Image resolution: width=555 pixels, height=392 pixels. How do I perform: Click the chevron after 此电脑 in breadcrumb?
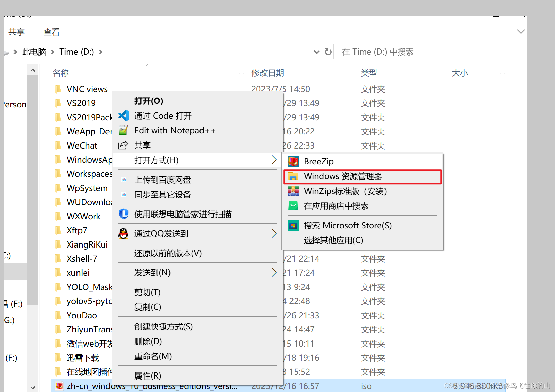(x=53, y=52)
